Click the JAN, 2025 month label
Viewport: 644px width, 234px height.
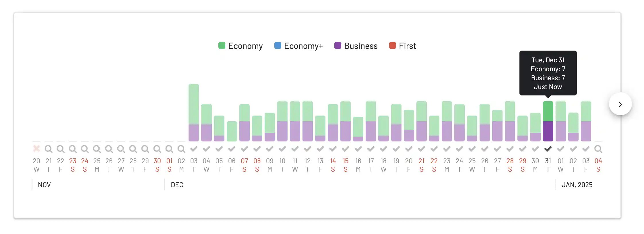pos(577,185)
